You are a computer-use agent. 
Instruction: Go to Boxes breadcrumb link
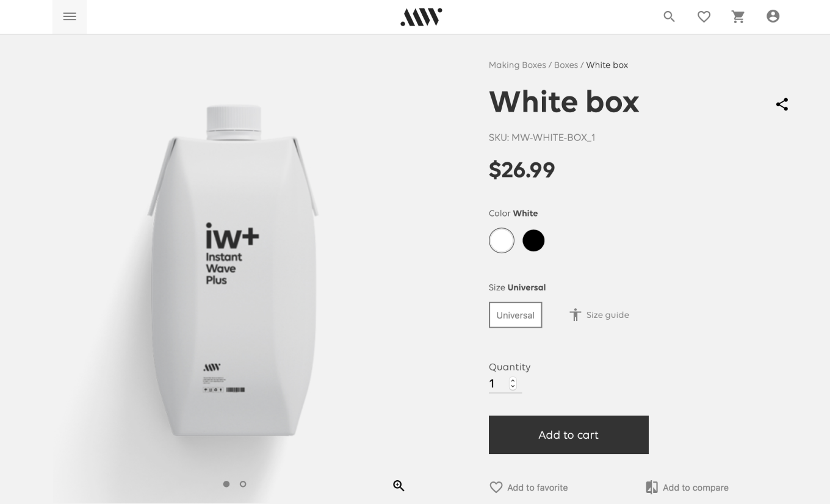click(x=566, y=65)
